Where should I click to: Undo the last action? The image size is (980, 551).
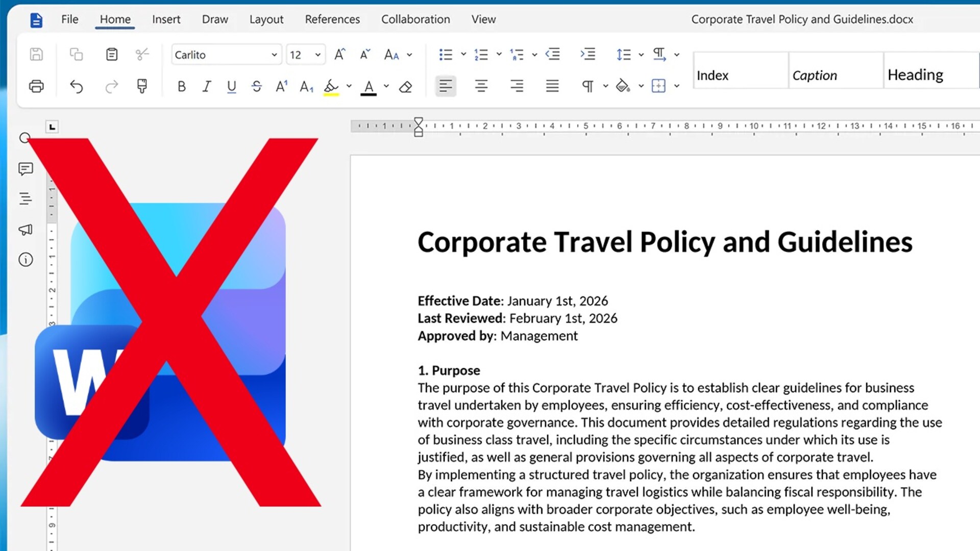coord(77,86)
